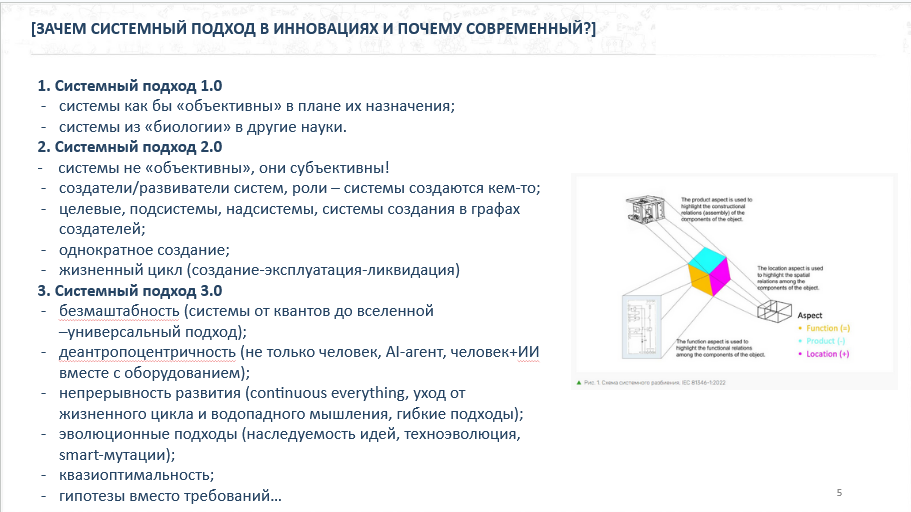This screenshot has height=512, width=911.
Task: Click the green triangle beside figure caption
Action: tap(579, 382)
